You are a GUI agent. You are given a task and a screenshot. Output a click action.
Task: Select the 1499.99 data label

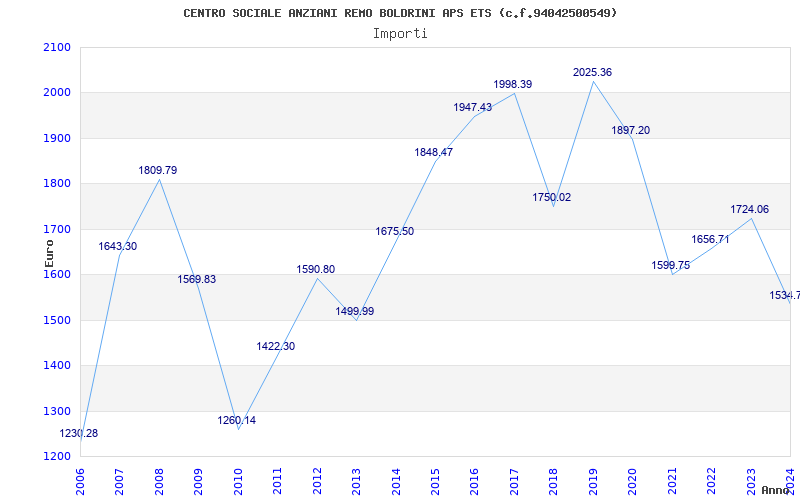click(x=355, y=311)
